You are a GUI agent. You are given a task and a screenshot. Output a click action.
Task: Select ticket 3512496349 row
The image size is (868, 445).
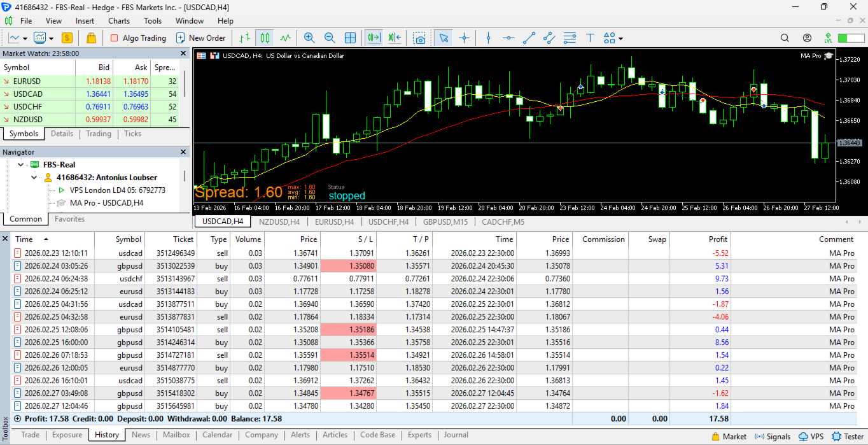[x=434, y=253]
